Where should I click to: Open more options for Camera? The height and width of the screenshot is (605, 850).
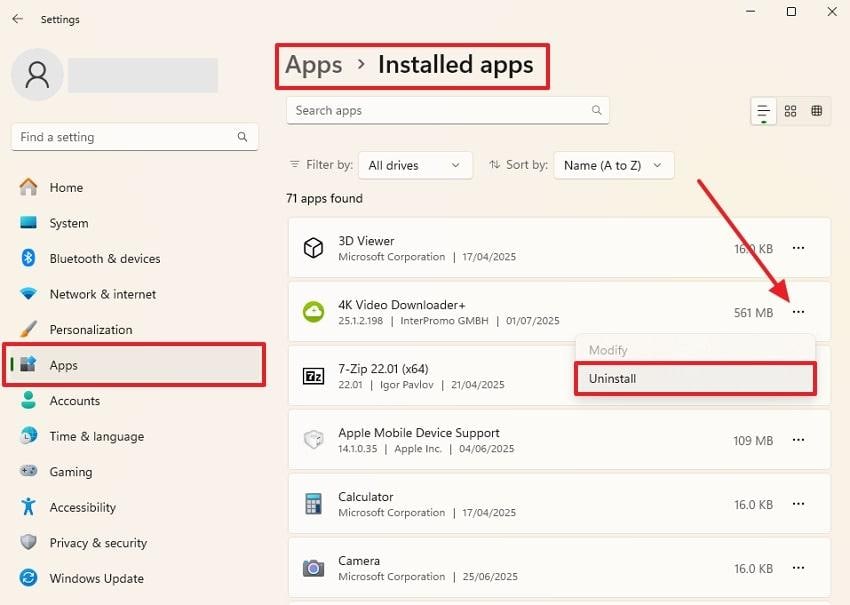(798, 568)
